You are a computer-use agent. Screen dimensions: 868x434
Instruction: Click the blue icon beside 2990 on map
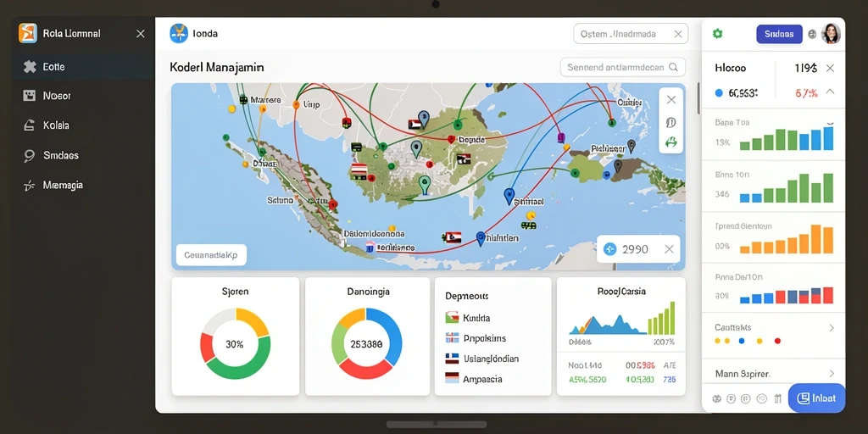[x=609, y=249]
